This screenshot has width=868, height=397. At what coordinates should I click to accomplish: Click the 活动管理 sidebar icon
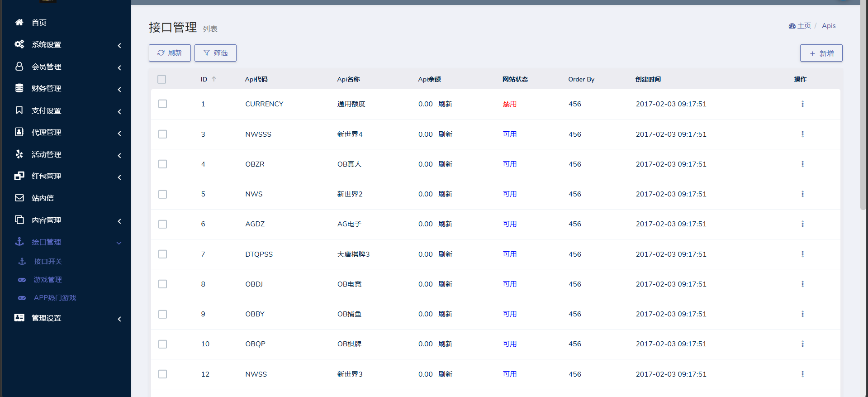tap(19, 154)
